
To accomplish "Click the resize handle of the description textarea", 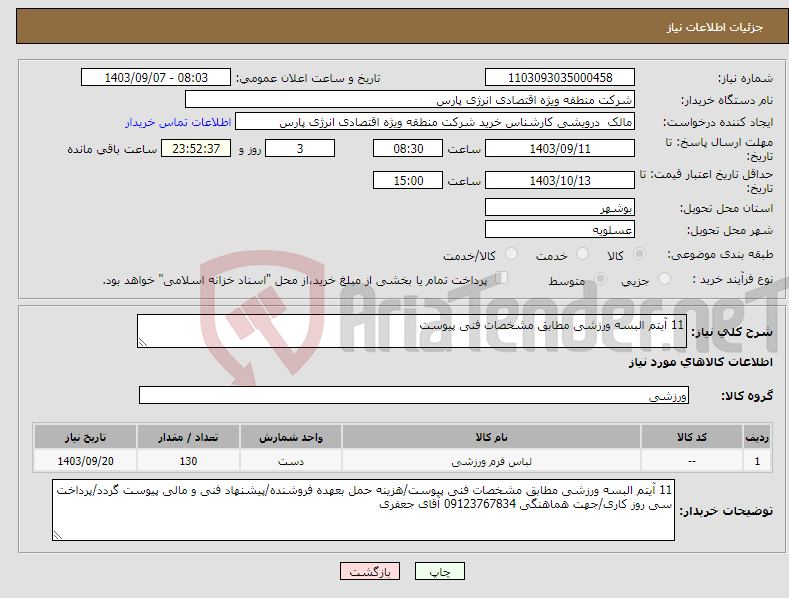I will tap(143, 342).
